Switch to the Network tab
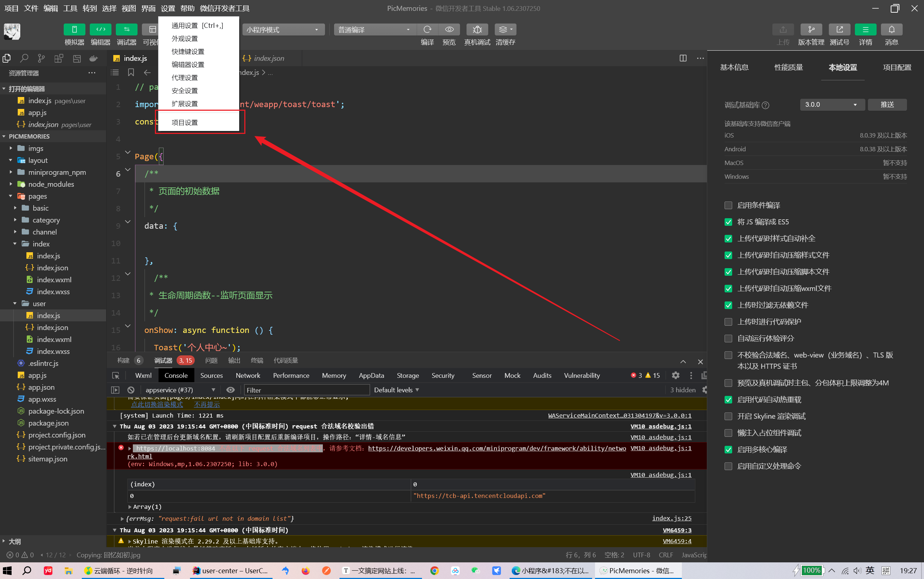The width and height of the screenshot is (924, 579). [248, 375]
